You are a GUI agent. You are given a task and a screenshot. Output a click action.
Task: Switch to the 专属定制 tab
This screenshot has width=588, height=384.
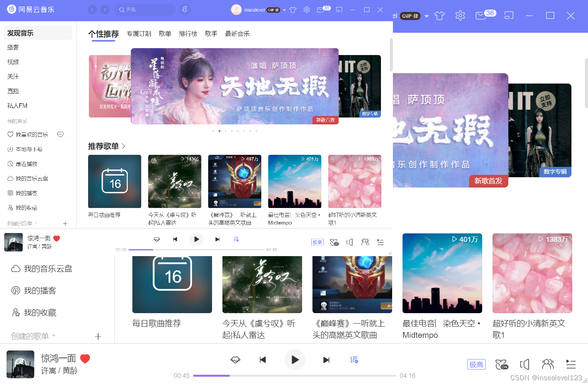tap(139, 34)
